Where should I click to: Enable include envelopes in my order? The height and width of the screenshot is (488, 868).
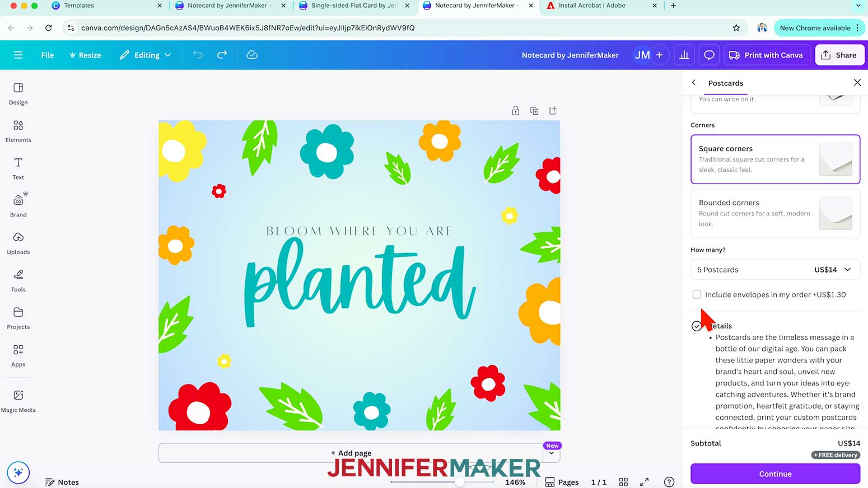click(697, 294)
